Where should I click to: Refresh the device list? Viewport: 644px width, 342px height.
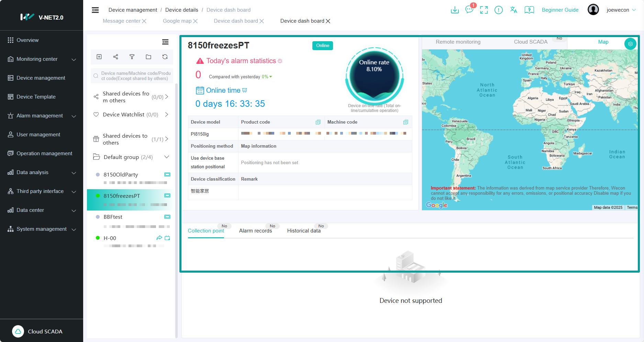click(x=165, y=57)
